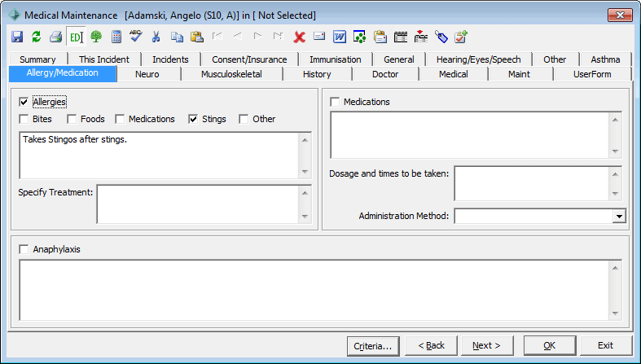The width and height of the screenshot is (641, 364).
Task: Click the red X delete icon
Action: tap(299, 37)
